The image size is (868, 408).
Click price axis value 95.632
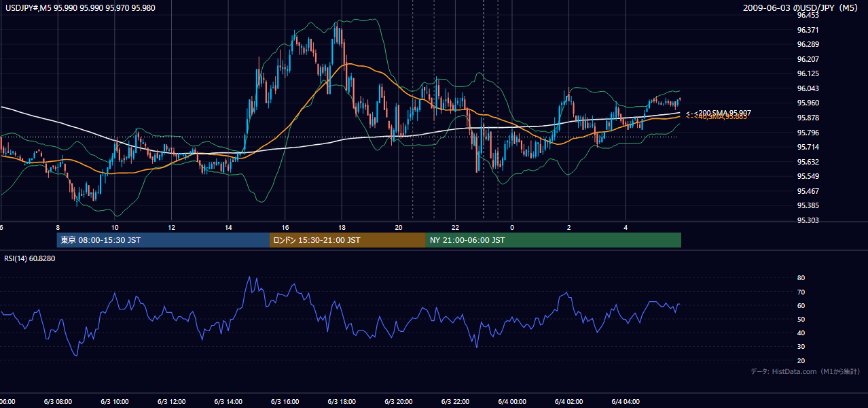click(808, 162)
